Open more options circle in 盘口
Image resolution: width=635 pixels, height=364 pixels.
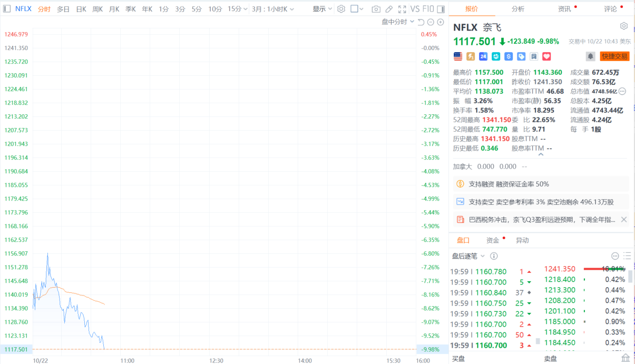pos(614,256)
